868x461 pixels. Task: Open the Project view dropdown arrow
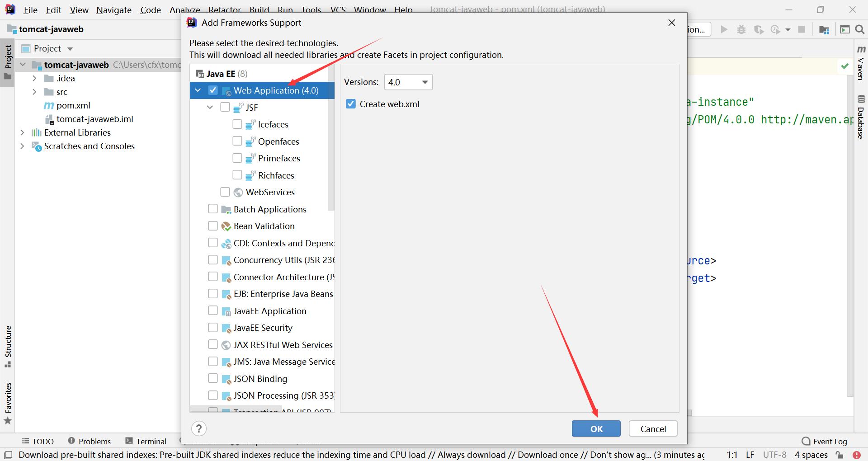[x=70, y=49]
